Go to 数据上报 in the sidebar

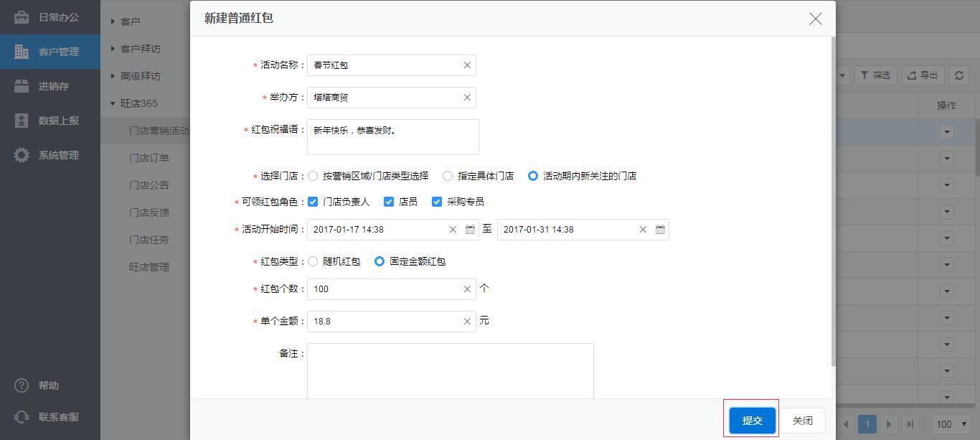coord(58,121)
